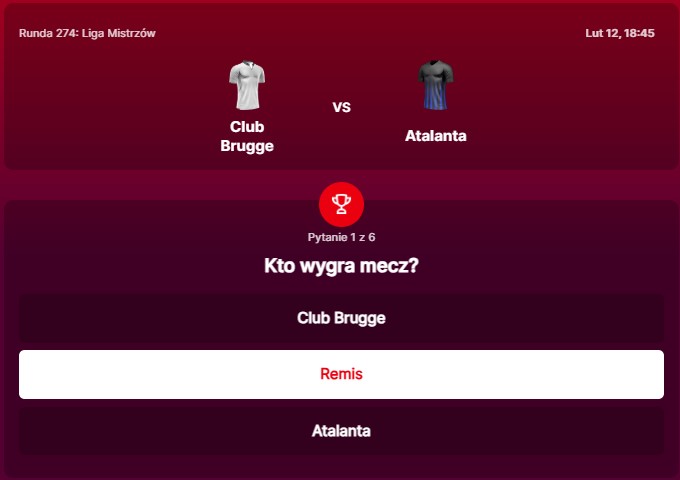Select Club Brugge as the match winner answer
This screenshot has width=680, height=480.
point(341,318)
